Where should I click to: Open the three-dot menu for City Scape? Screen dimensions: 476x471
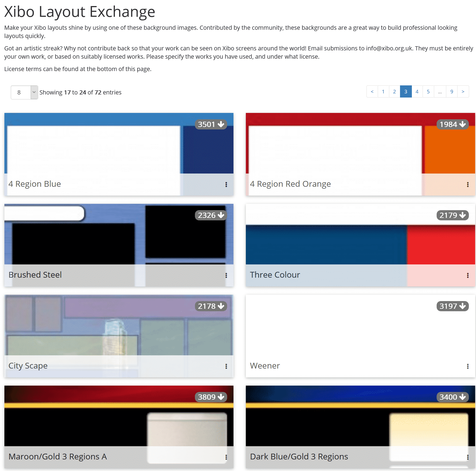pos(226,366)
